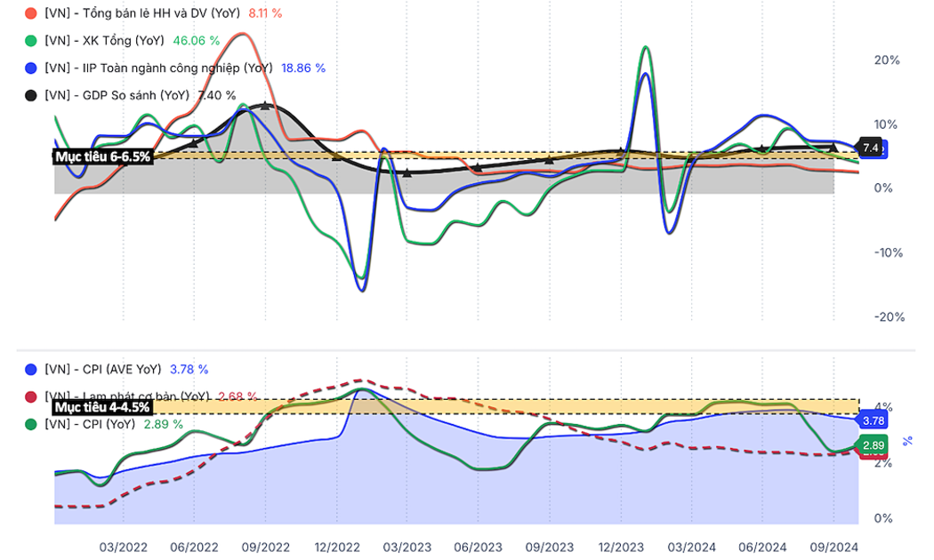Click the Mục tiêu 4-4.5% target label
The image size is (934, 560).
103,407
